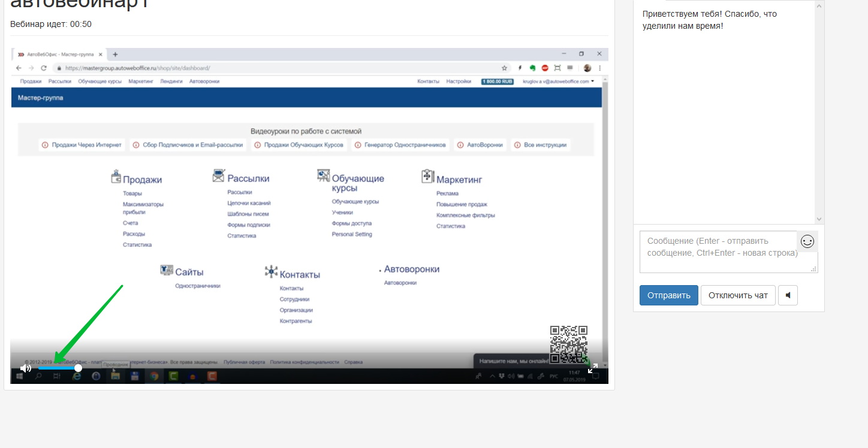Open the emoji picker in the chat

[807, 241]
